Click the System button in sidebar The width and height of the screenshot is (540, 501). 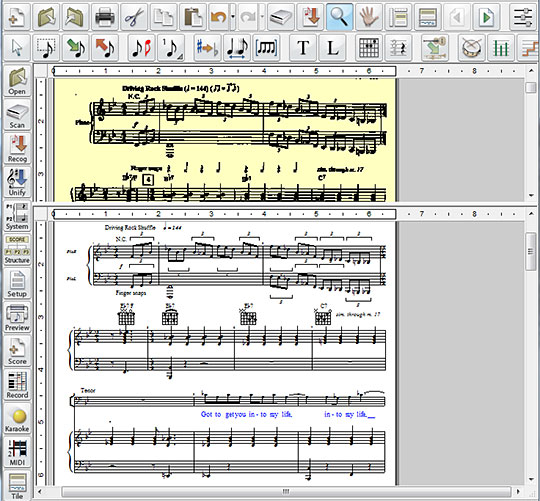17,216
